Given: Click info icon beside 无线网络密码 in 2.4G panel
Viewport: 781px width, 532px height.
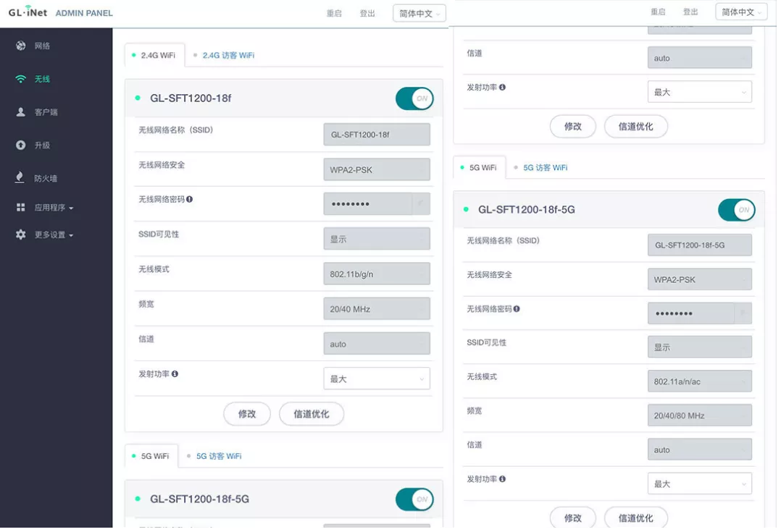Looking at the screenshot, I should click(189, 199).
